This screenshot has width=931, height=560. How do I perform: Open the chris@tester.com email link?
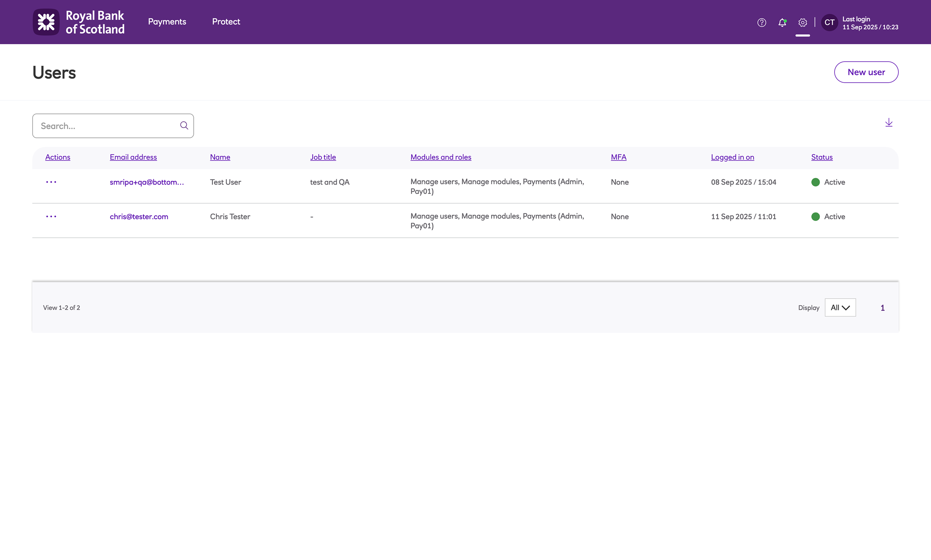click(139, 217)
